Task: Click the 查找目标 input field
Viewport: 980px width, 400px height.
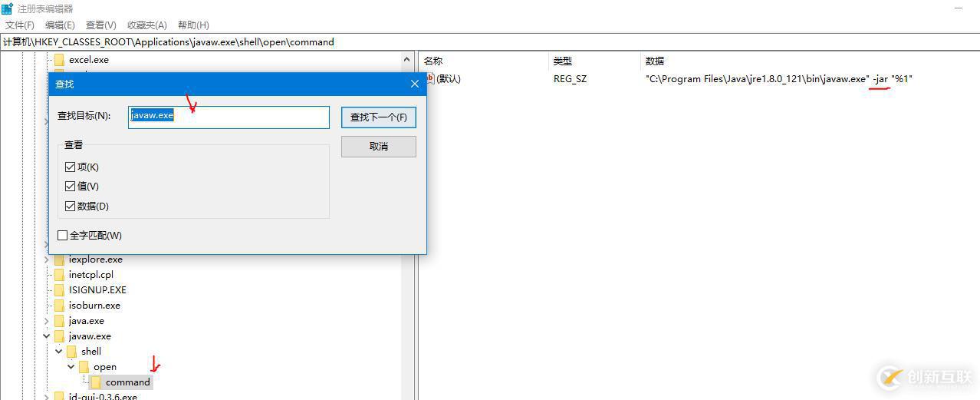Action: (229, 117)
